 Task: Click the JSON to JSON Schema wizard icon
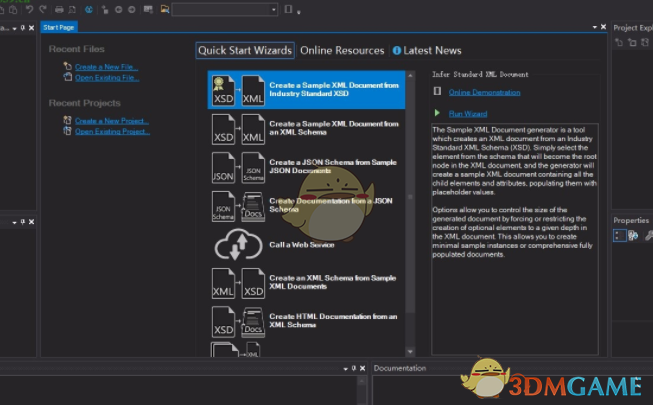[238, 168]
